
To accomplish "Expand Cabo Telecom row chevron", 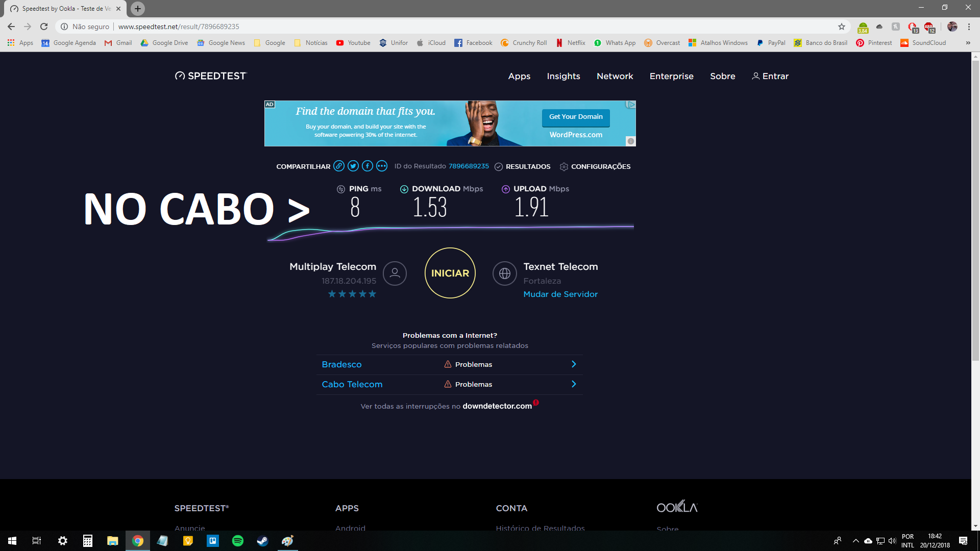I will [574, 384].
